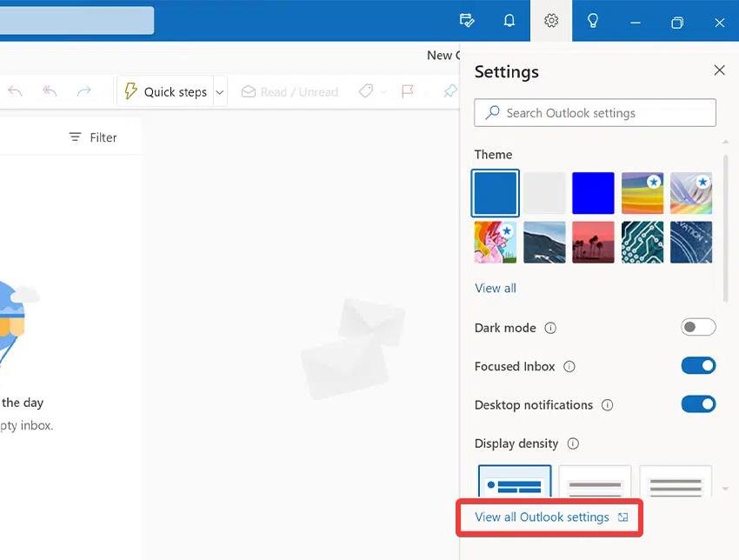This screenshot has height=560, width=739.
Task: Enable the Dark mode toggle
Action: pos(698,328)
